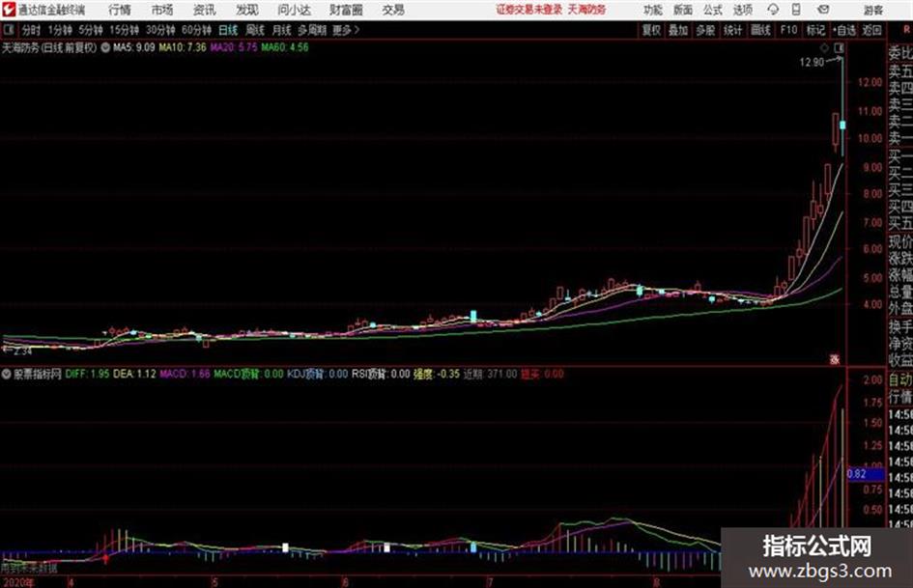Screen dimensions: 913x588
Task: Click the MA60: 4.56 indicator value
Action: coord(285,47)
